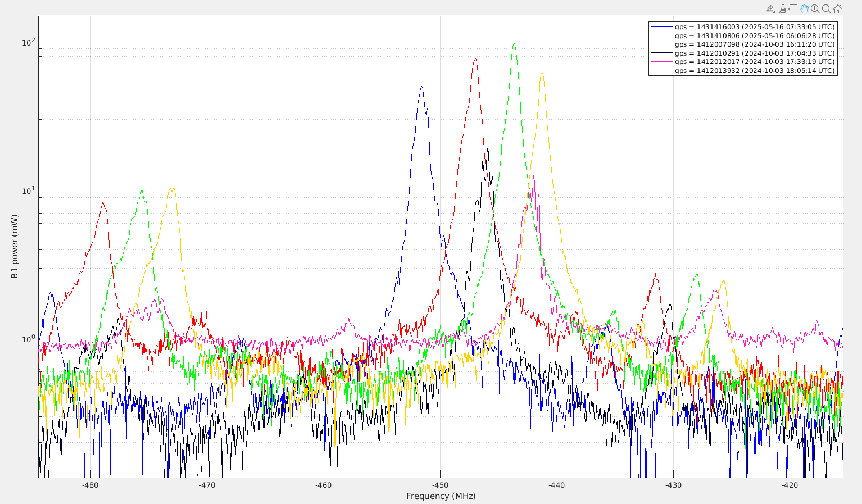The height and width of the screenshot is (504, 862).
Task: Click the tallest blue curve peak
Action: (x=421, y=87)
